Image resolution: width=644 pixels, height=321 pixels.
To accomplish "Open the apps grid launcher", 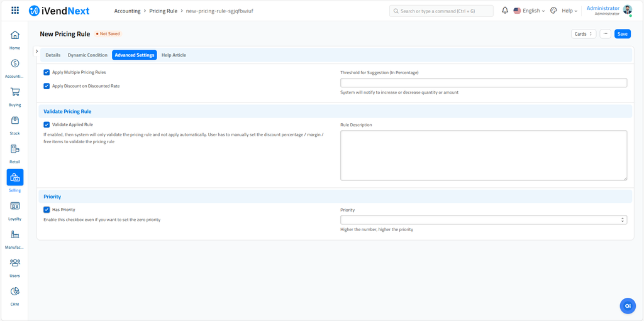I will pos(15,11).
